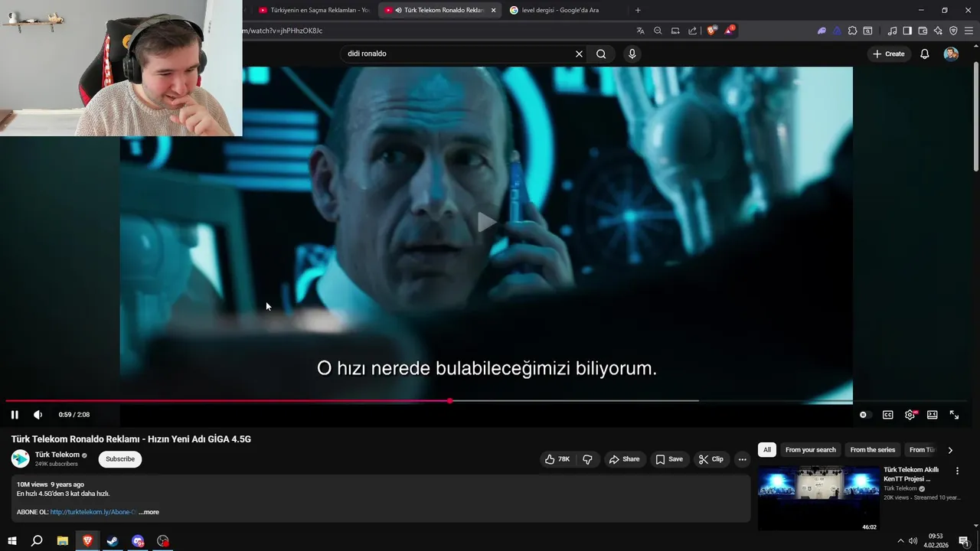Click the address bar URL text
Viewport: 980px width, 551px height.
pos(283,31)
